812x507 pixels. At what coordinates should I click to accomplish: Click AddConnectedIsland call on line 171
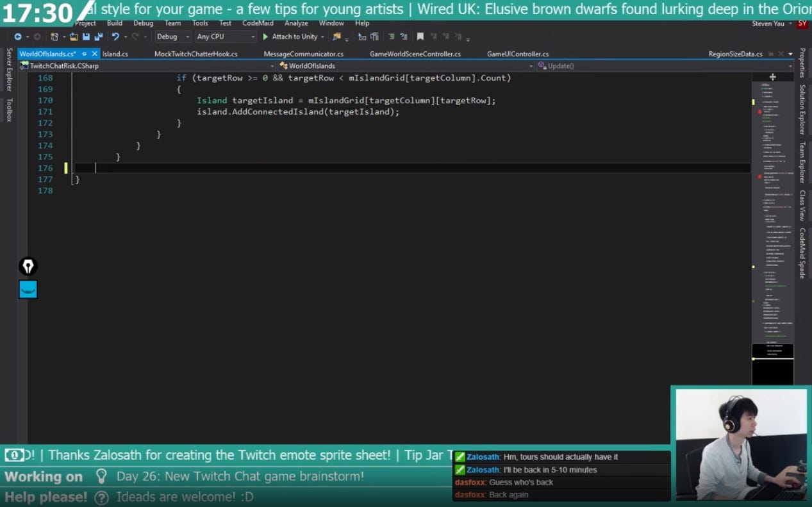point(278,112)
